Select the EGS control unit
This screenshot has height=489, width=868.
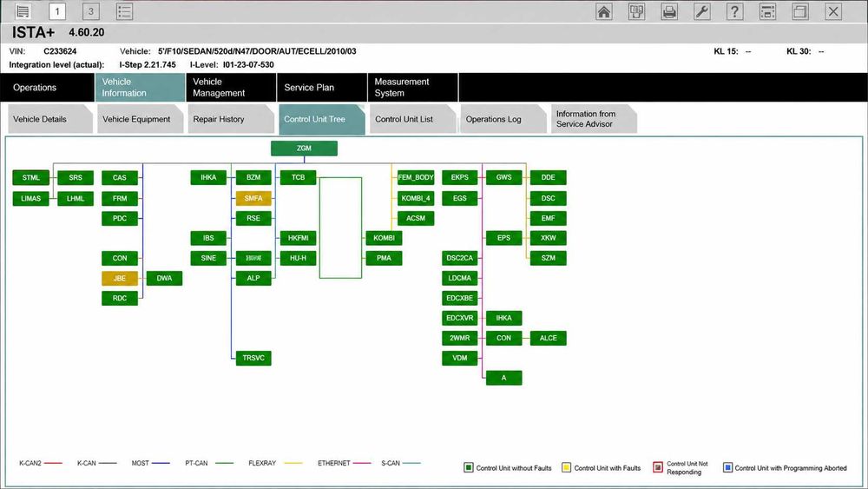point(459,198)
